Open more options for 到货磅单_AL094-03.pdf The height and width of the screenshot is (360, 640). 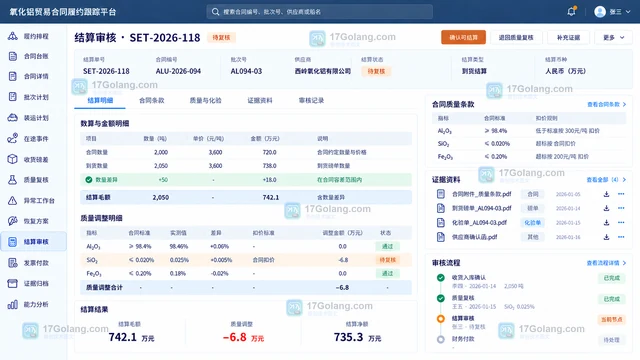[x=621, y=208]
